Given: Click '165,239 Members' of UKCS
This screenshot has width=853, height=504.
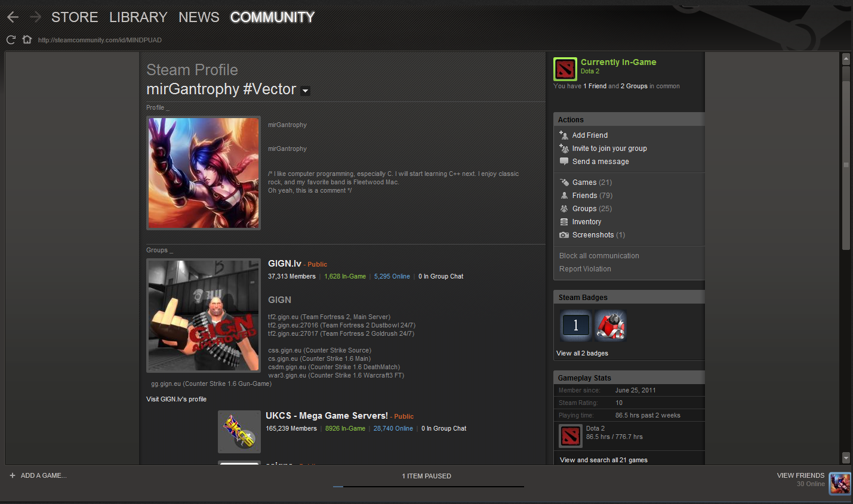Looking at the screenshot, I should [x=291, y=428].
